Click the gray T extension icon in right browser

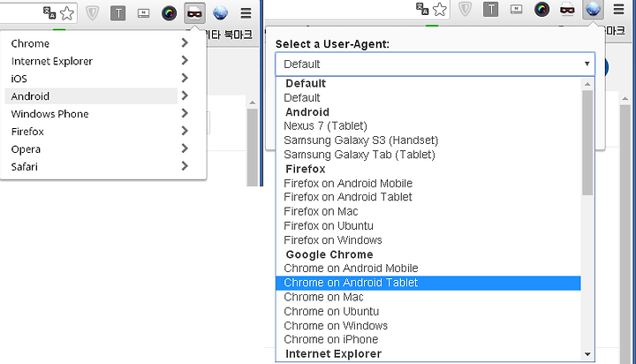pyautogui.click(x=491, y=10)
